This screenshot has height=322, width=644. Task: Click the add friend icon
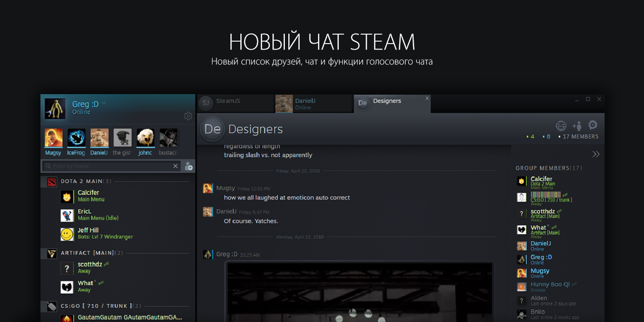point(189,166)
